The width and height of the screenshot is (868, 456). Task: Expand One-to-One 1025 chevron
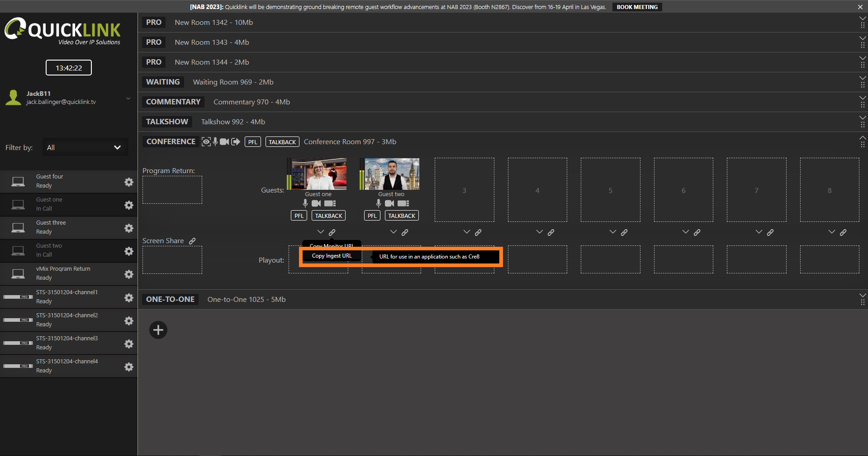coord(863,295)
